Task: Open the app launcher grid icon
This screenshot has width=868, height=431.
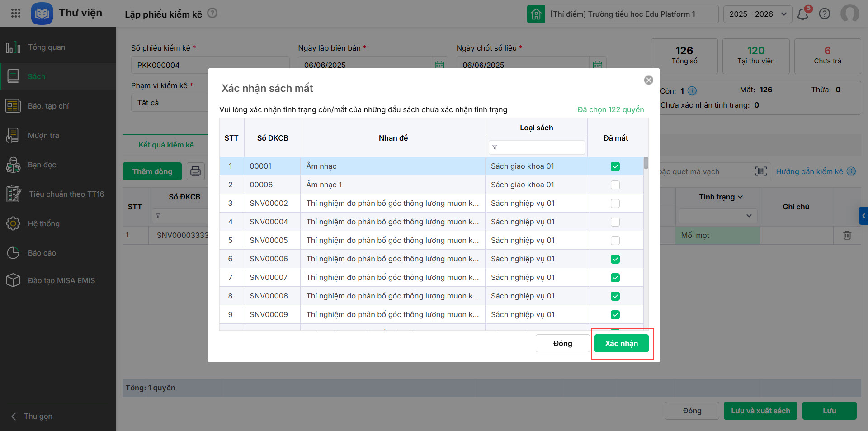Action: [16, 13]
